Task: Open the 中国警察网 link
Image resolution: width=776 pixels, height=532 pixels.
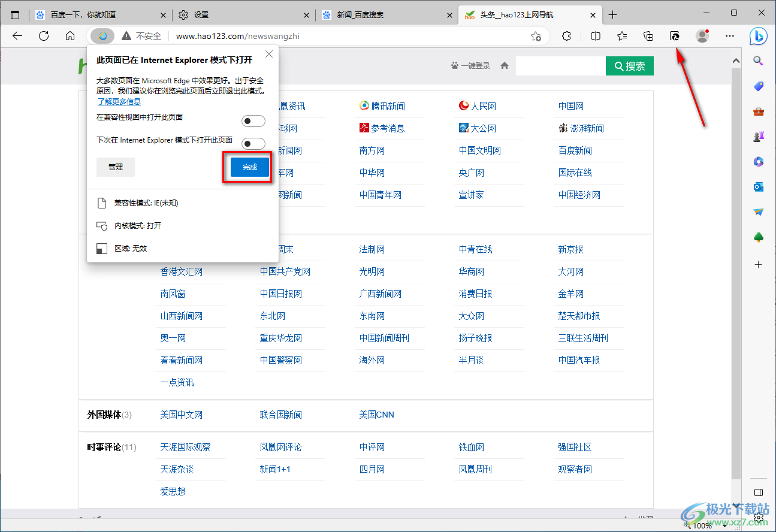Action: [281, 360]
